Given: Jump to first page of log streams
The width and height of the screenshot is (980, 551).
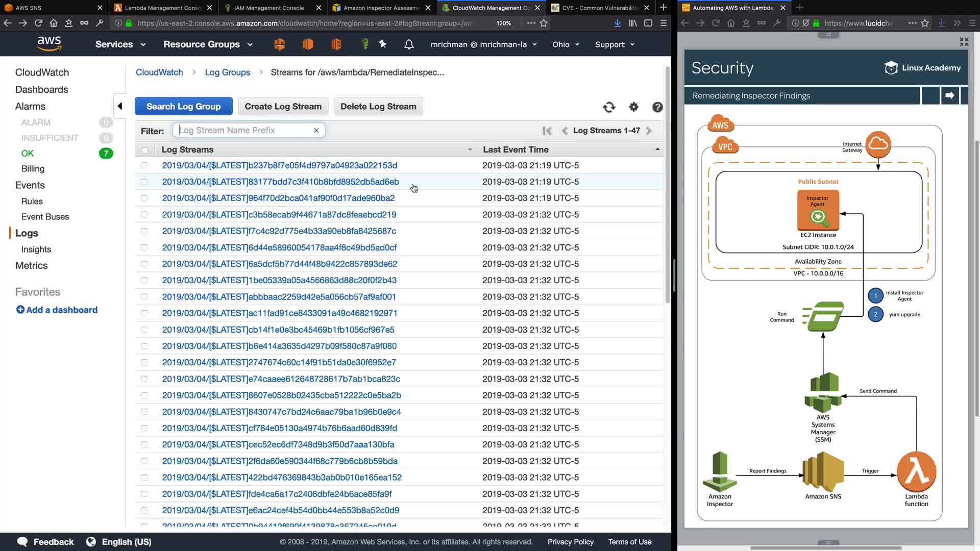Looking at the screenshot, I should pyautogui.click(x=547, y=131).
